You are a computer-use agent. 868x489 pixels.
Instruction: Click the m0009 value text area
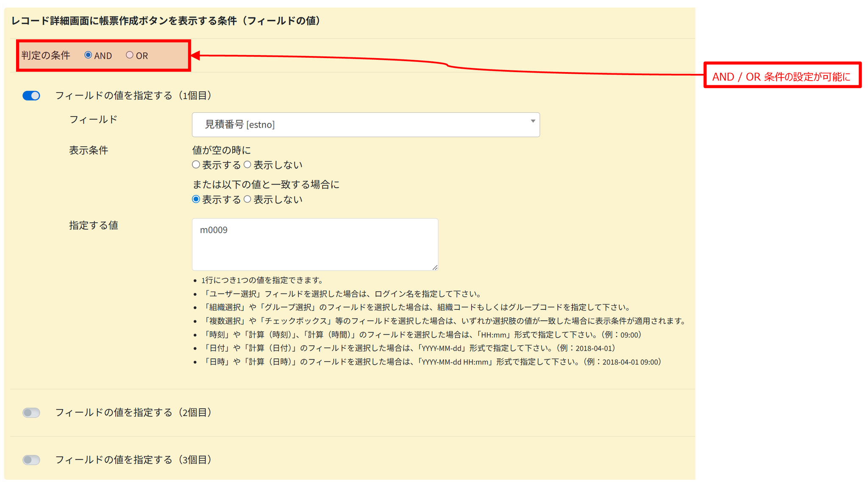(314, 244)
